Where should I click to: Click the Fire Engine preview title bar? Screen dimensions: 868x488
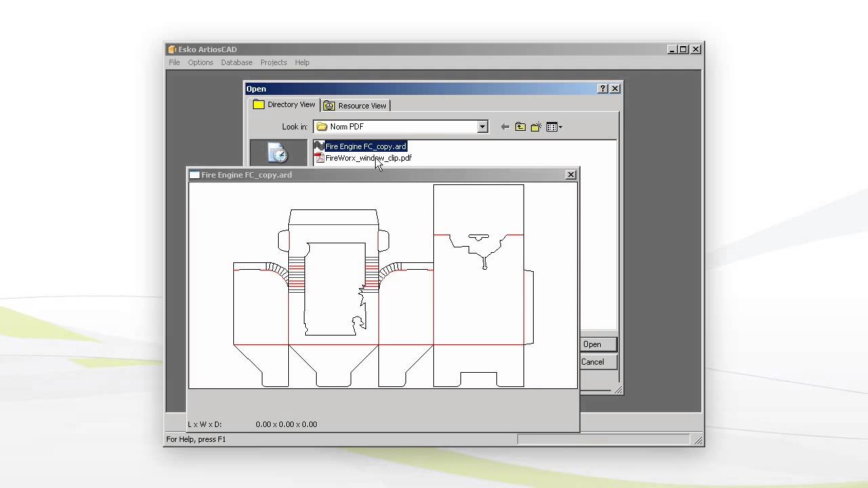(x=383, y=175)
